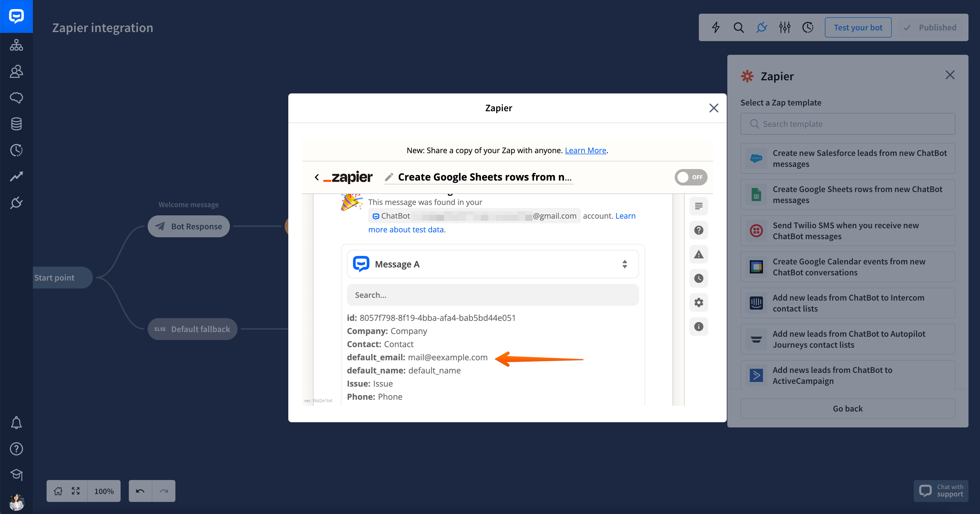This screenshot has height=514, width=980.
Task: Open the users icon in sidebar
Action: pyautogui.click(x=16, y=71)
